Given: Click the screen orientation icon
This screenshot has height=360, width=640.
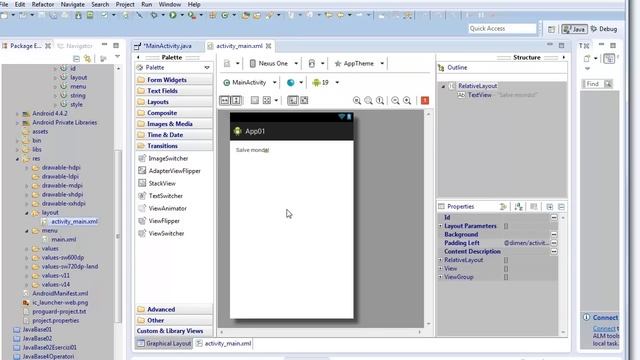Looking at the screenshot, I should coord(312,64).
